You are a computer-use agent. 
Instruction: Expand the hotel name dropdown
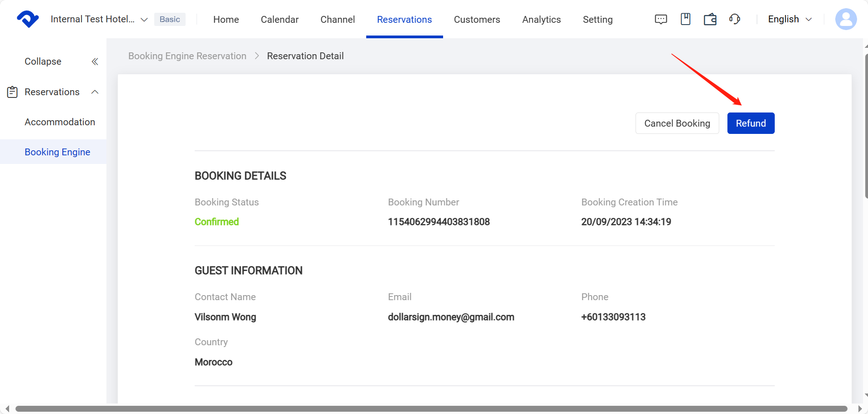click(x=144, y=20)
